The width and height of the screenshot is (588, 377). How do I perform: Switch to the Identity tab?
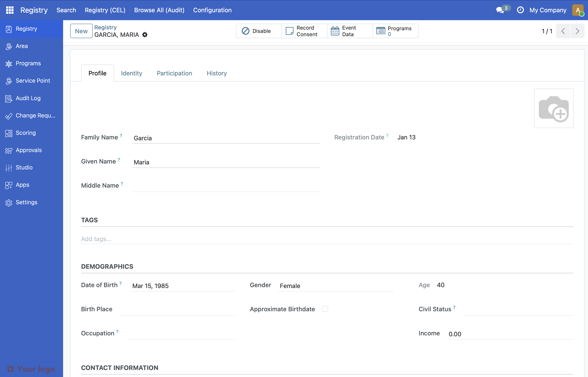(x=131, y=73)
